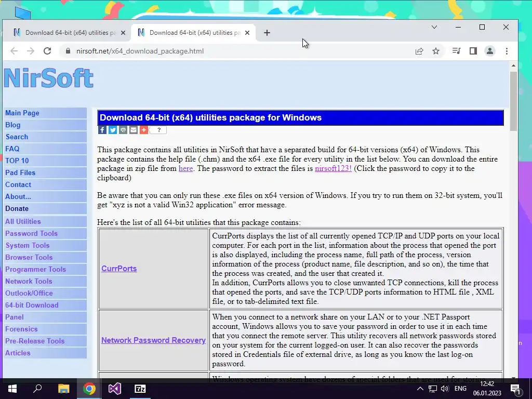The width and height of the screenshot is (532, 399).
Task: Open the Chrome three-dot menu
Action: pyautogui.click(x=507, y=51)
